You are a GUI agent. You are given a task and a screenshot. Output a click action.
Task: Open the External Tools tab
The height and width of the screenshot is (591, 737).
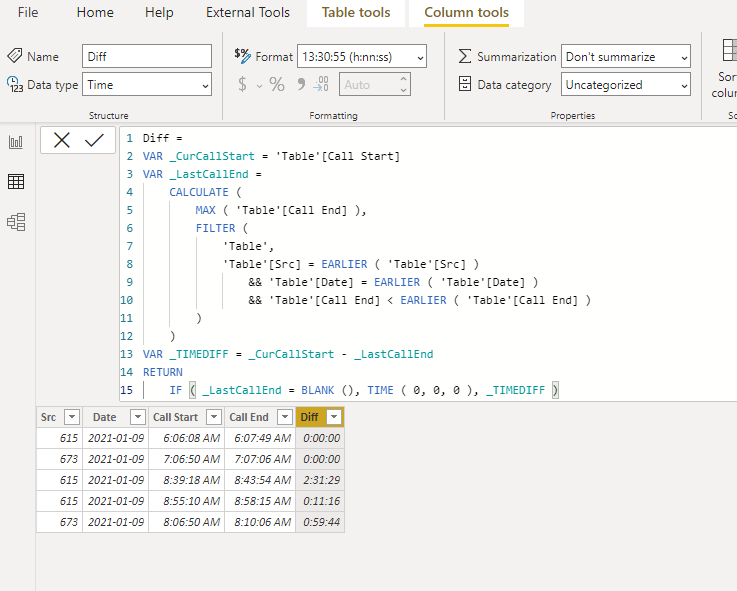coord(248,12)
